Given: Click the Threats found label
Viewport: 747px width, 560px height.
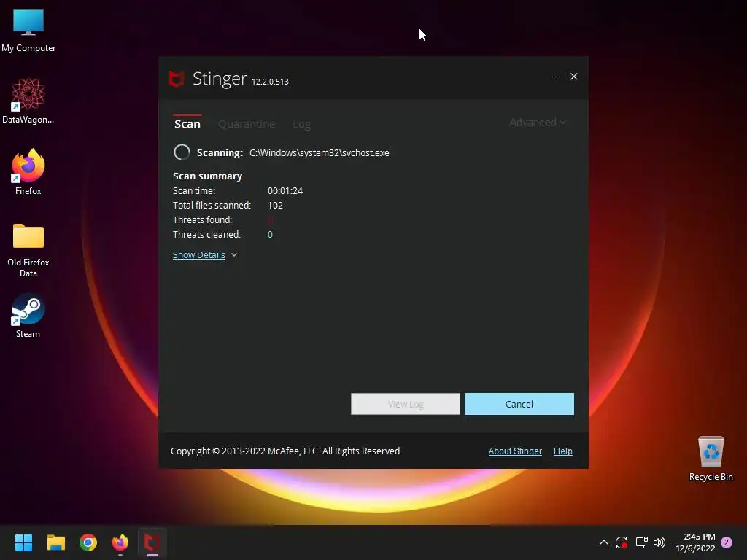Looking at the screenshot, I should click(x=202, y=219).
